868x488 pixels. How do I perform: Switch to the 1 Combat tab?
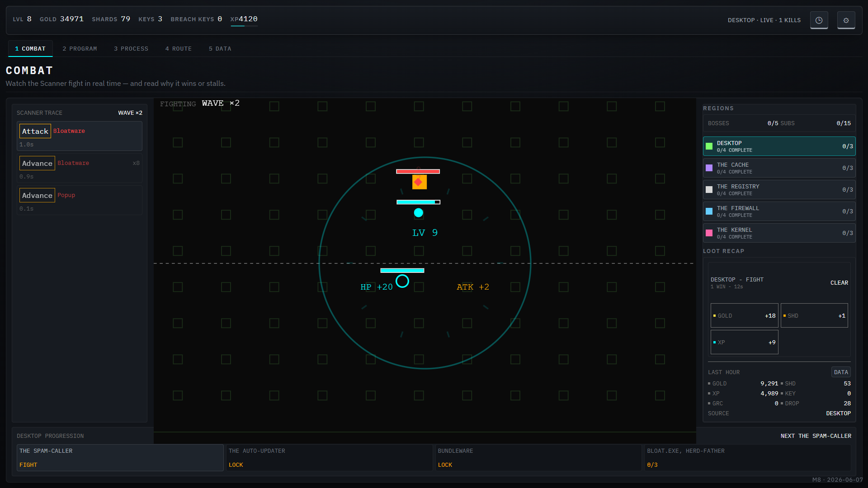30,49
